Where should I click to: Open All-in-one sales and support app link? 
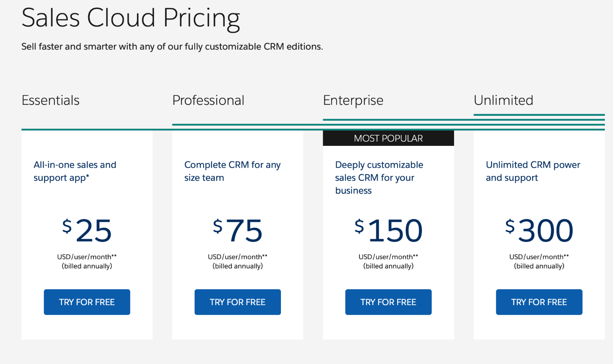pyautogui.click(x=75, y=171)
